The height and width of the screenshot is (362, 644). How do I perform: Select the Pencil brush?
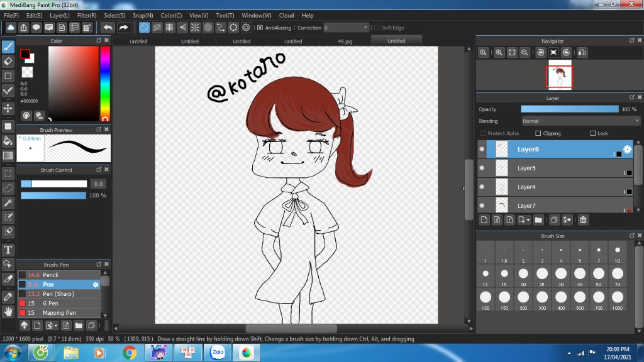click(x=59, y=275)
